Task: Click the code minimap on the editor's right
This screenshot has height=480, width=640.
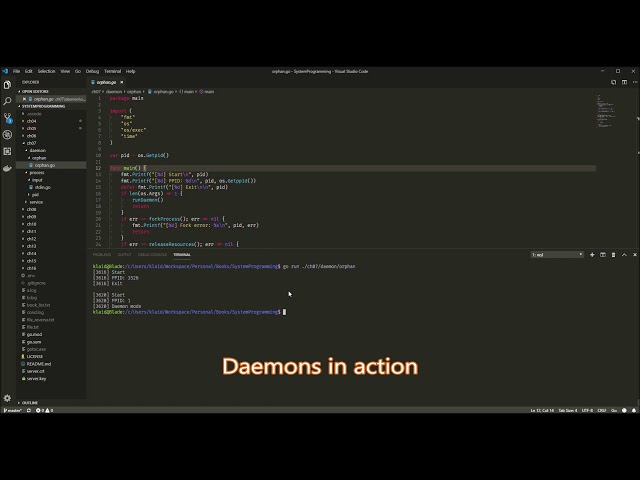Action: coord(606,111)
